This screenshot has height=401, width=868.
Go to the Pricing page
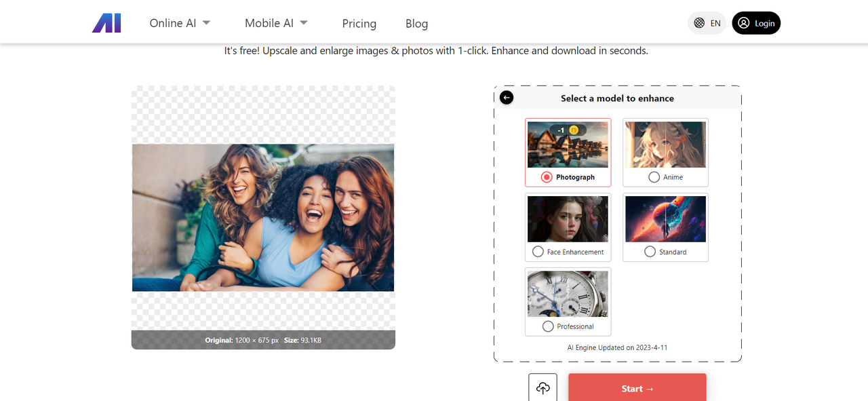point(359,24)
